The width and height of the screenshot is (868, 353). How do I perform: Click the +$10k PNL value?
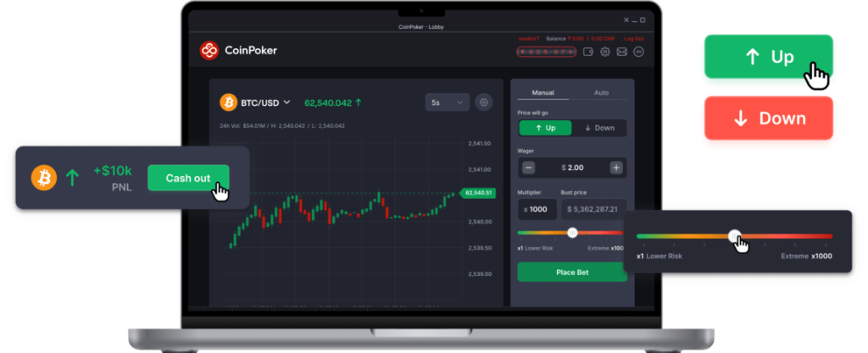113,171
